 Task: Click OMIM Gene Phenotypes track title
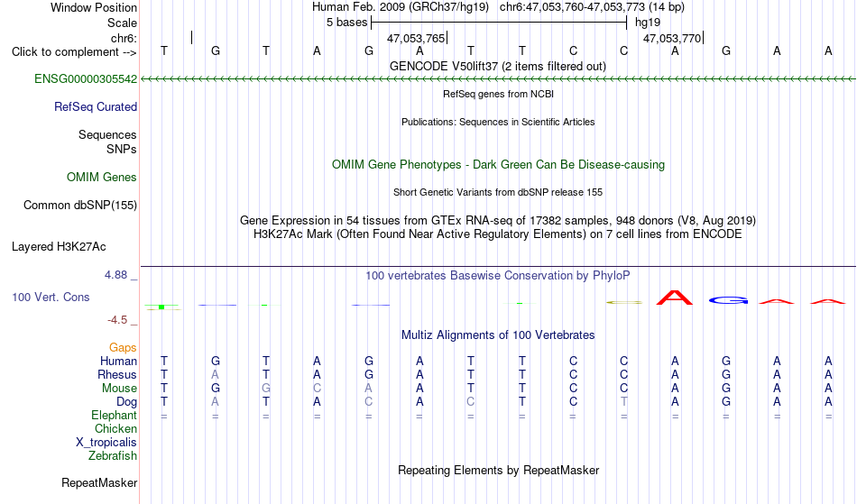pyautogui.click(x=498, y=164)
